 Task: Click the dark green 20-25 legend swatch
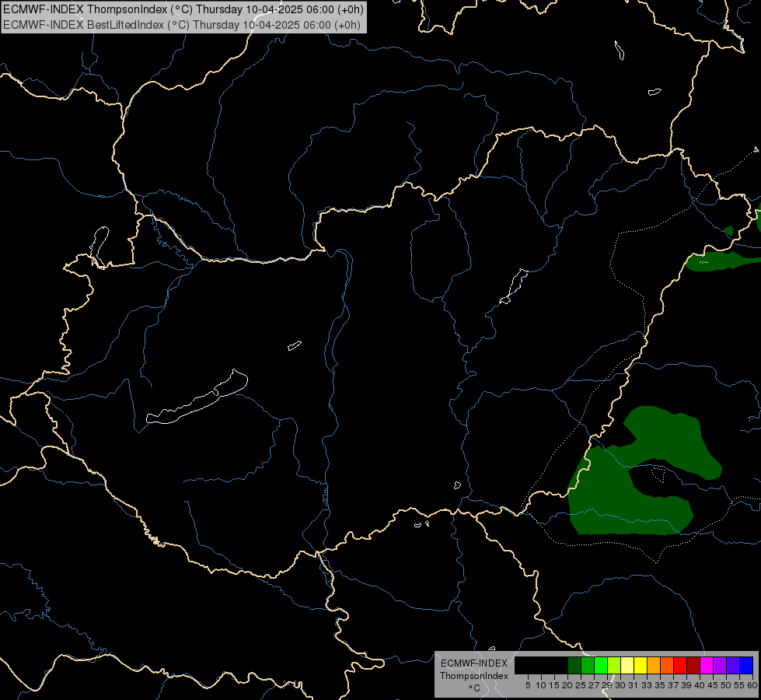(x=574, y=665)
